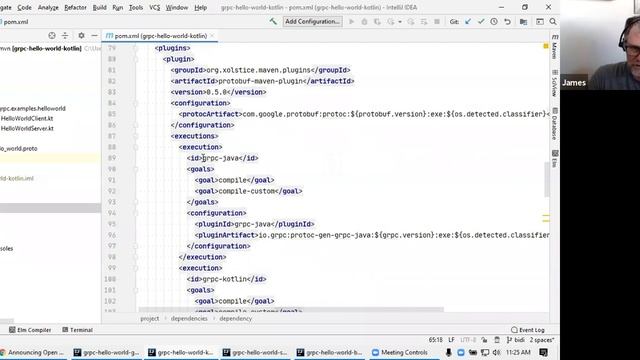
Task: Open the VCS menu
Action: 154,7
